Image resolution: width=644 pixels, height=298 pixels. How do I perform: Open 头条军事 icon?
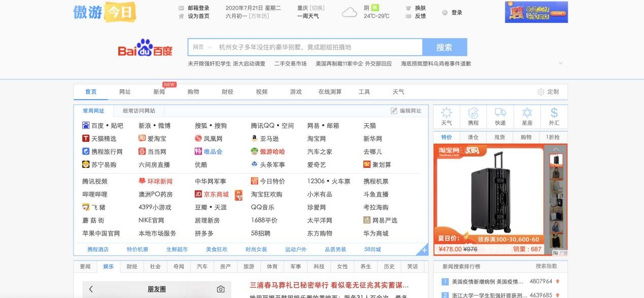coord(254,164)
